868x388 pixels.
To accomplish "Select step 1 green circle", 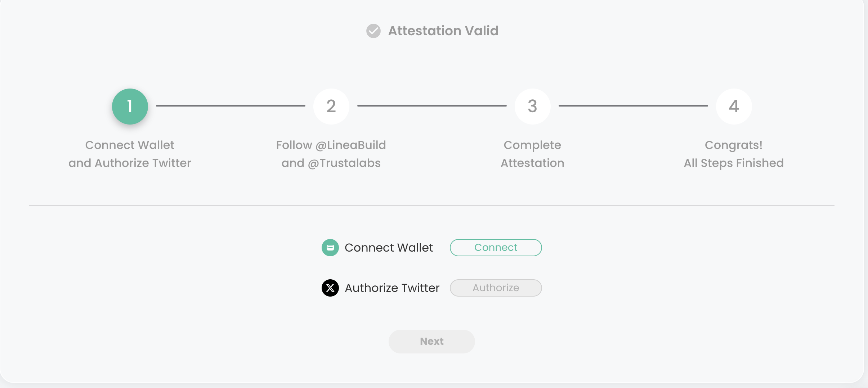I will coord(130,107).
